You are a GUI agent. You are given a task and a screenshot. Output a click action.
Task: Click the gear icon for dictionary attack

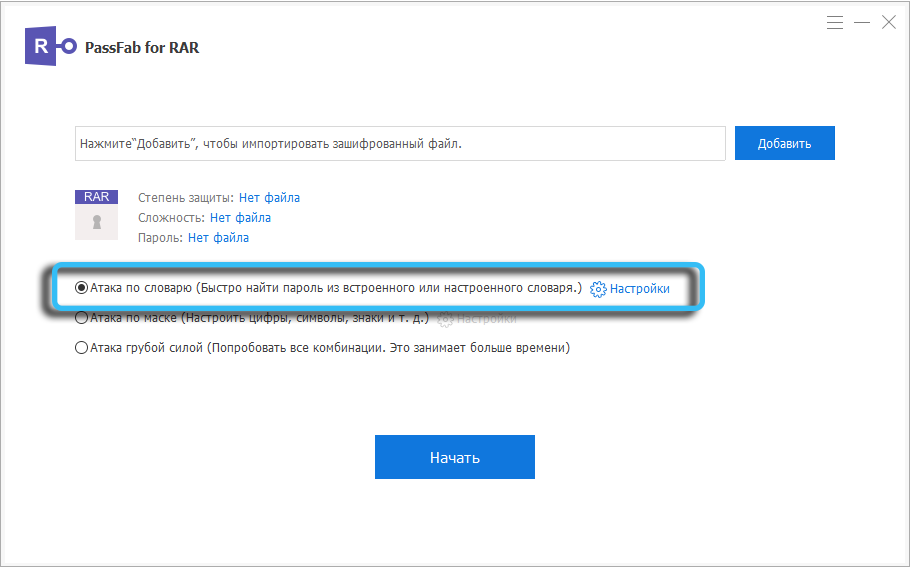point(598,289)
